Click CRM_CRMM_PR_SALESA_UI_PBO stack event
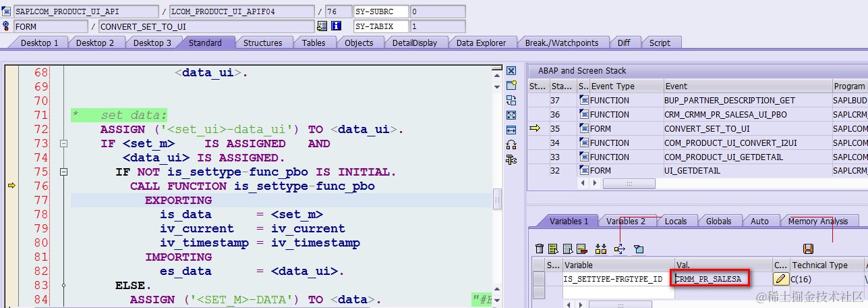This screenshot has height=308, width=868. click(x=725, y=114)
